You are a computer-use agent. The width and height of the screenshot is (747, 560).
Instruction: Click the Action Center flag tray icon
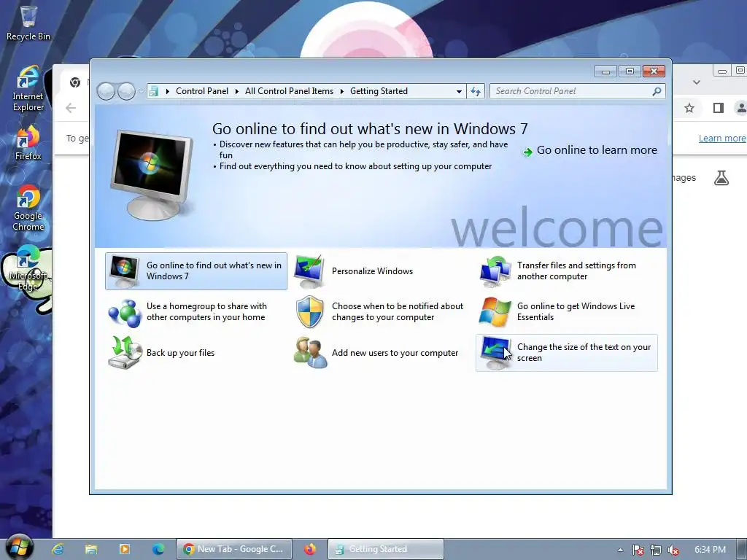[x=638, y=550]
